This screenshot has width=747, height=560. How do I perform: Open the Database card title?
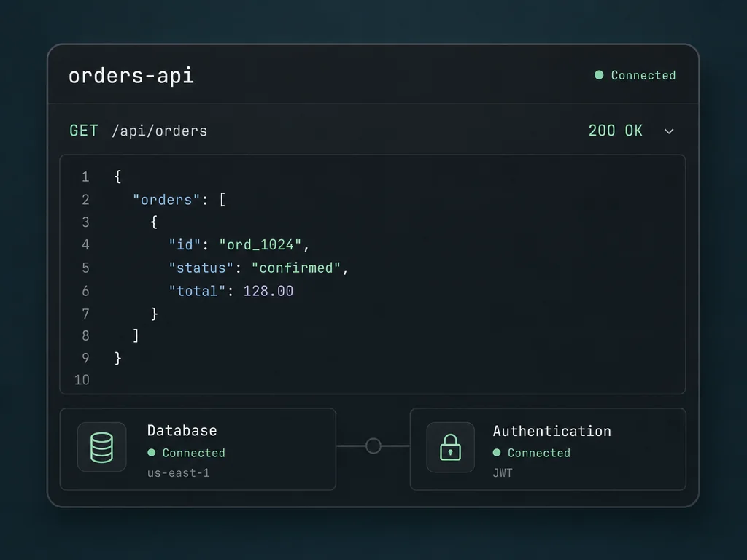tap(182, 430)
